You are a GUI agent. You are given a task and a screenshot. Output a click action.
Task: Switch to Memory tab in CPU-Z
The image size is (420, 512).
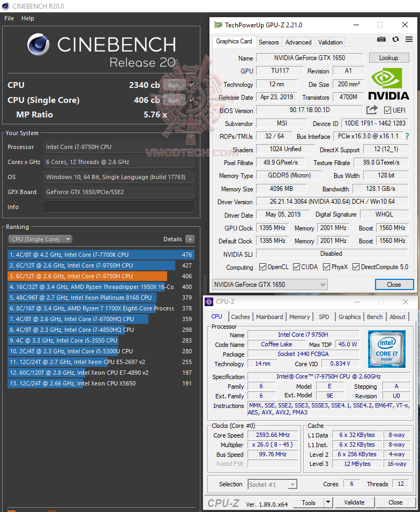coord(299,317)
